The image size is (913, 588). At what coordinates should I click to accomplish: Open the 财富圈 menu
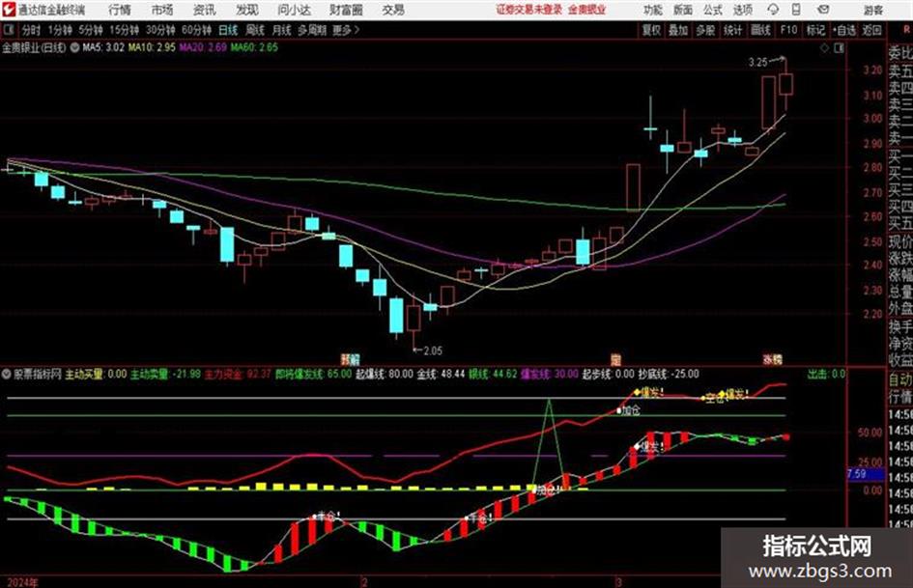pos(346,10)
